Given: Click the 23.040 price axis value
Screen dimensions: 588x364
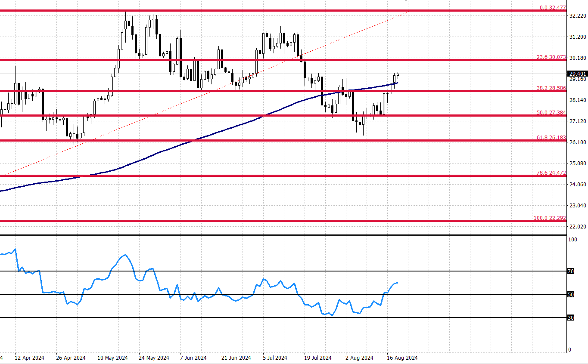Looking at the screenshot, I should [x=577, y=206].
